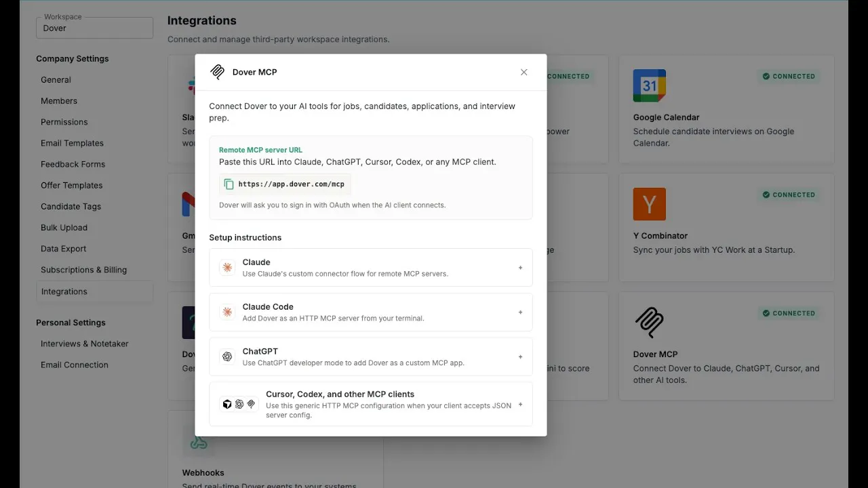Click the Cursor cube icon
This screenshot has width=868, height=488.
tap(227, 404)
